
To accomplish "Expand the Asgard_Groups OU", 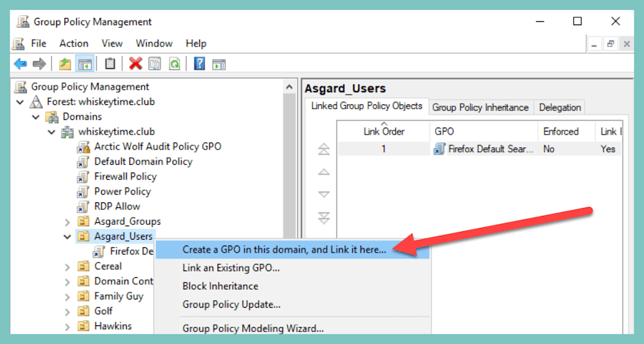I will pyautogui.click(x=68, y=222).
